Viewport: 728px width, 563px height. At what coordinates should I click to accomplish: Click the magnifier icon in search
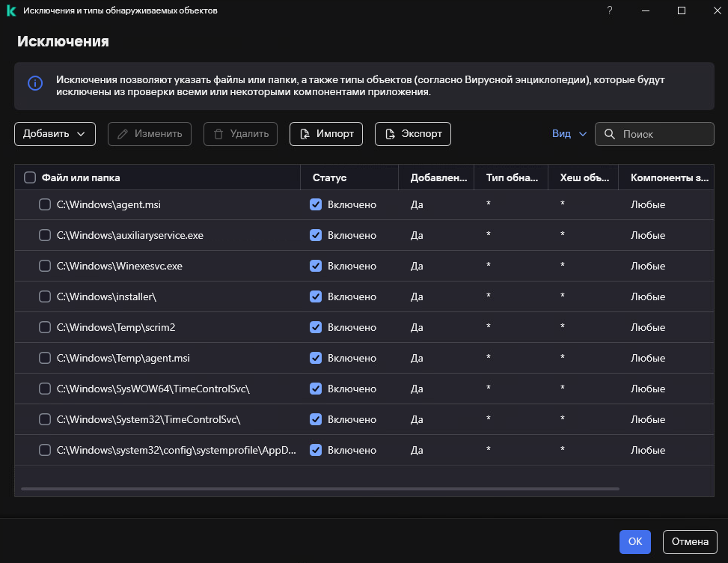(610, 134)
